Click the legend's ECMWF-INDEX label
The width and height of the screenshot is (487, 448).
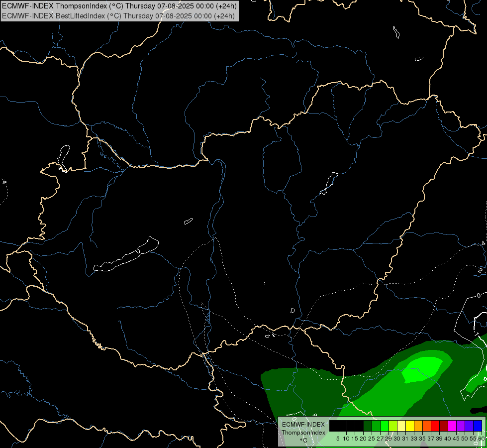[303, 425]
